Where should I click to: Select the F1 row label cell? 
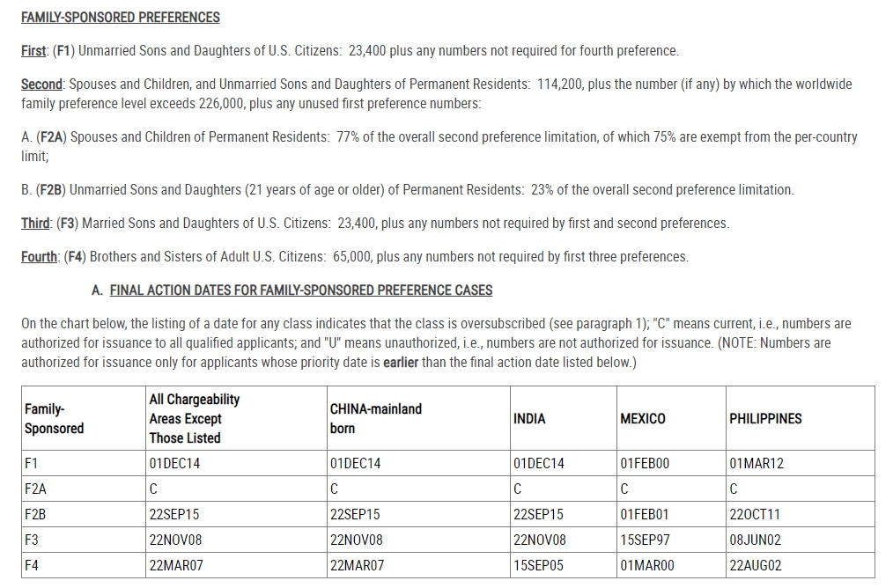click(x=84, y=463)
